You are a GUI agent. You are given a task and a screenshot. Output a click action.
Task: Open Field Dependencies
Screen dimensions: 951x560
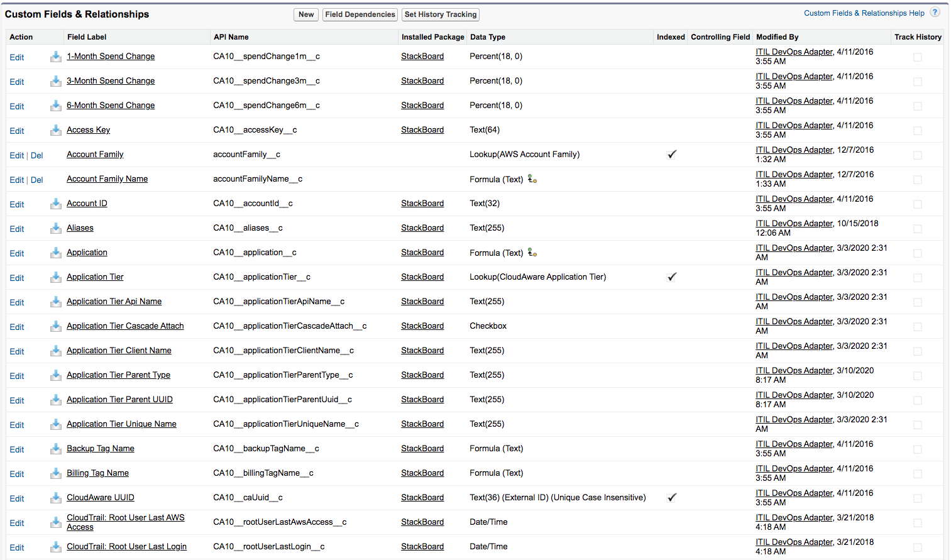coord(360,14)
